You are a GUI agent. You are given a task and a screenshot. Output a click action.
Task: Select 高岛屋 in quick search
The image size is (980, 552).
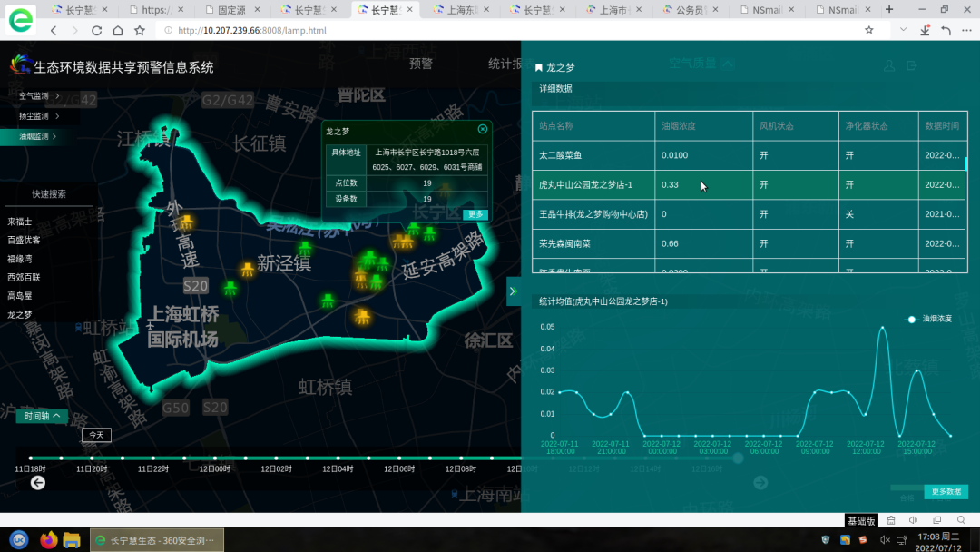point(19,296)
